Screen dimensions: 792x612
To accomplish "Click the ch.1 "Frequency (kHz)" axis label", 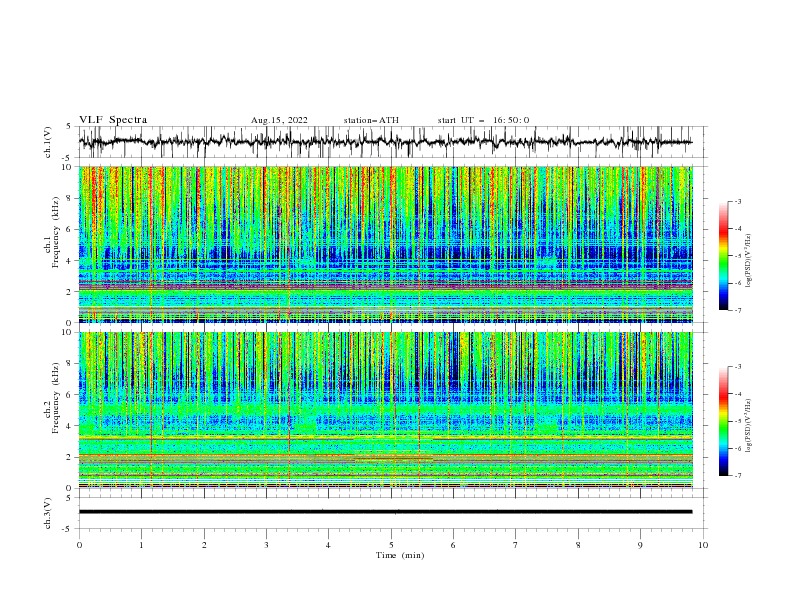I will (56, 232).
